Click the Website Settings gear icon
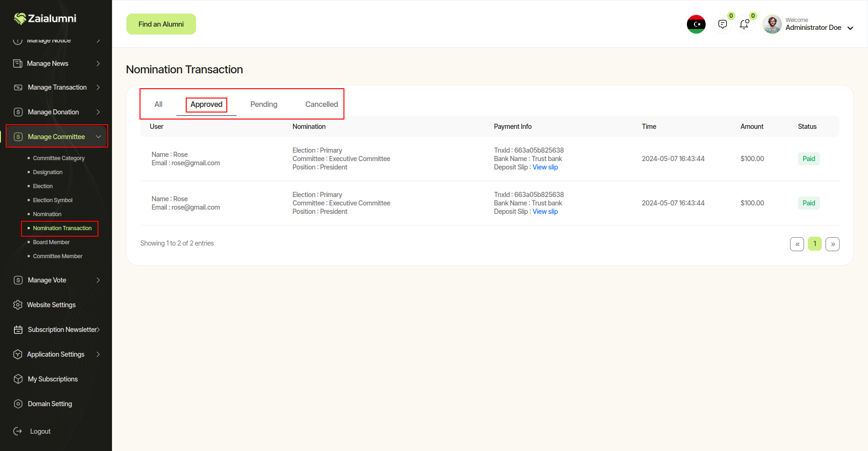This screenshot has width=868, height=451. point(18,305)
